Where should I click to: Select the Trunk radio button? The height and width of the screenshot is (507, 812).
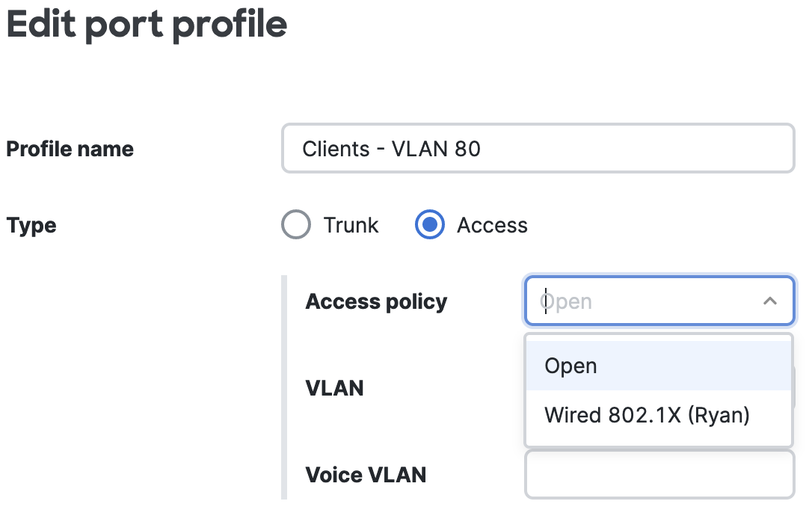296,224
